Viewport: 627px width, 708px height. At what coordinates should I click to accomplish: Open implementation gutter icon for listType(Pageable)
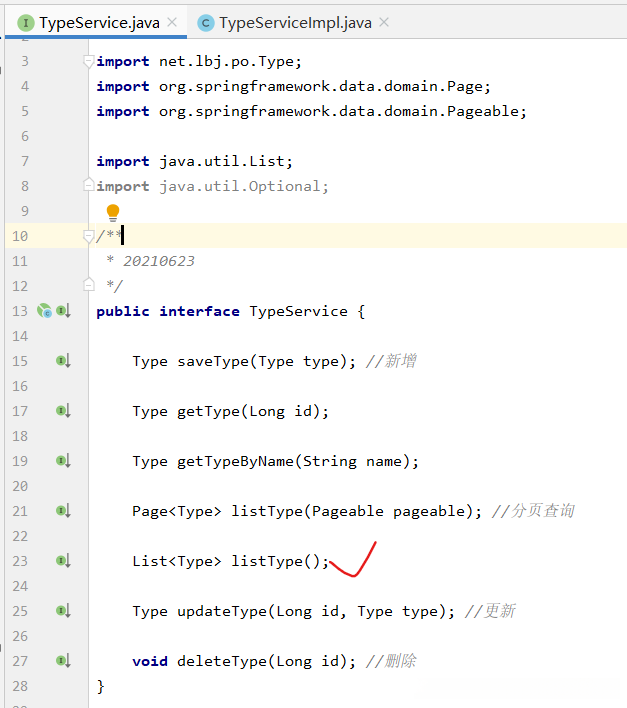click(x=63, y=511)
